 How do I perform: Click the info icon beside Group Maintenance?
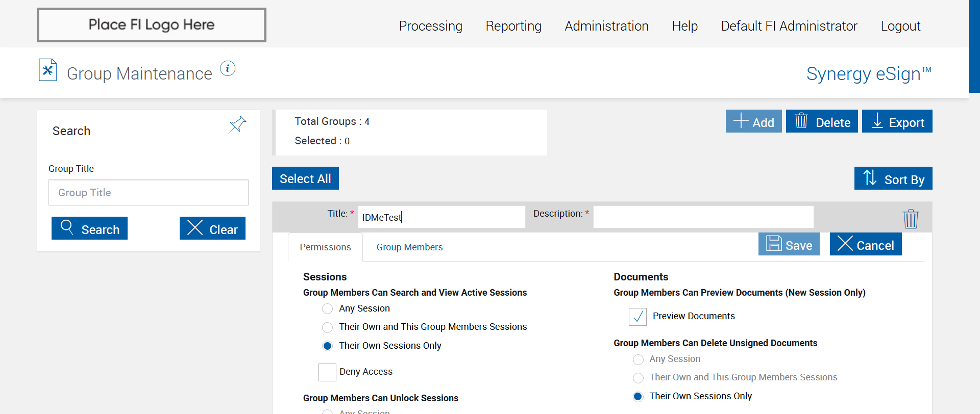click(228, 68)
